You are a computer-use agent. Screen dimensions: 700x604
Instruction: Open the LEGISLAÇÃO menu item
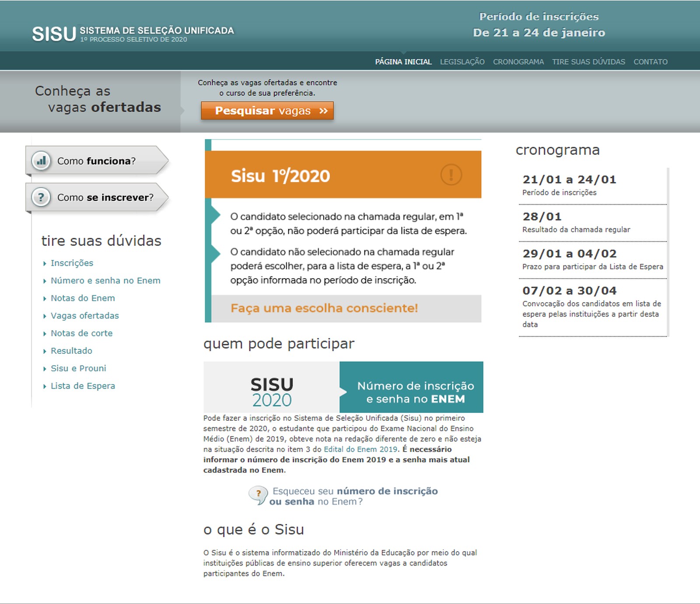pyautogui.click(x=462, y=62)
